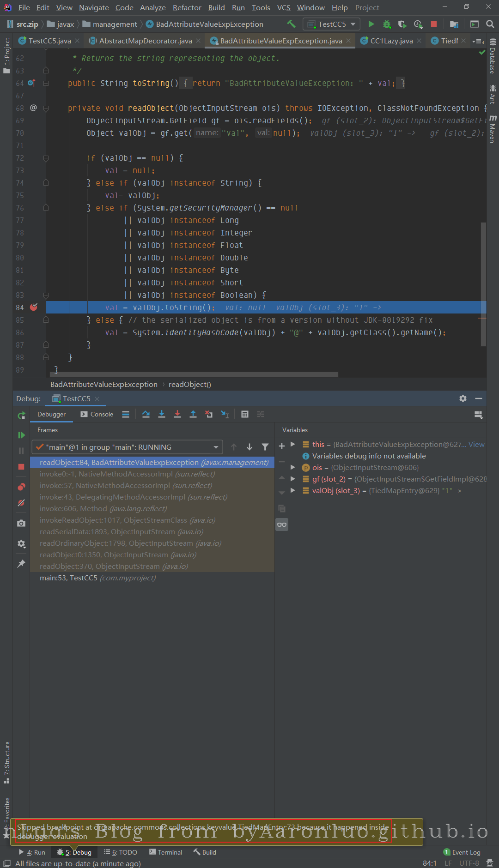Toggle Mute Breakpoints
Viewport: 499px width, 868px height.
pyautogui.click(x=21, y=503)
